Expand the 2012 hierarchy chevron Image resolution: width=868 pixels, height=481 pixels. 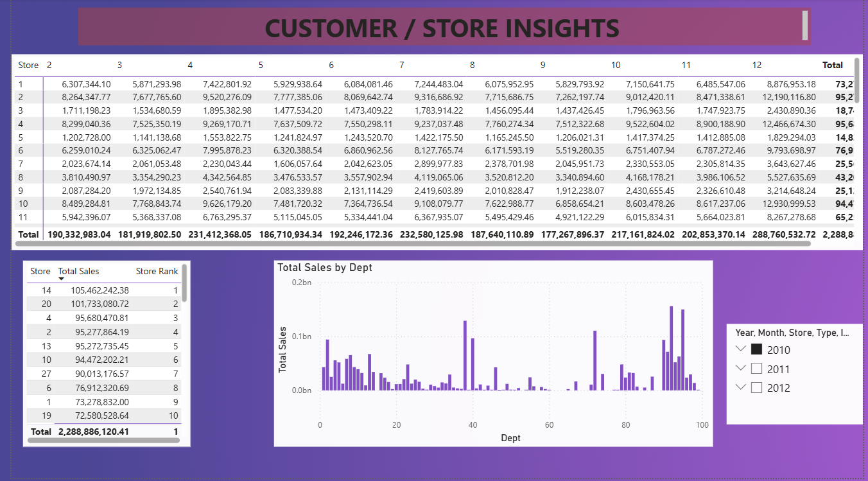tap(741, 387)
